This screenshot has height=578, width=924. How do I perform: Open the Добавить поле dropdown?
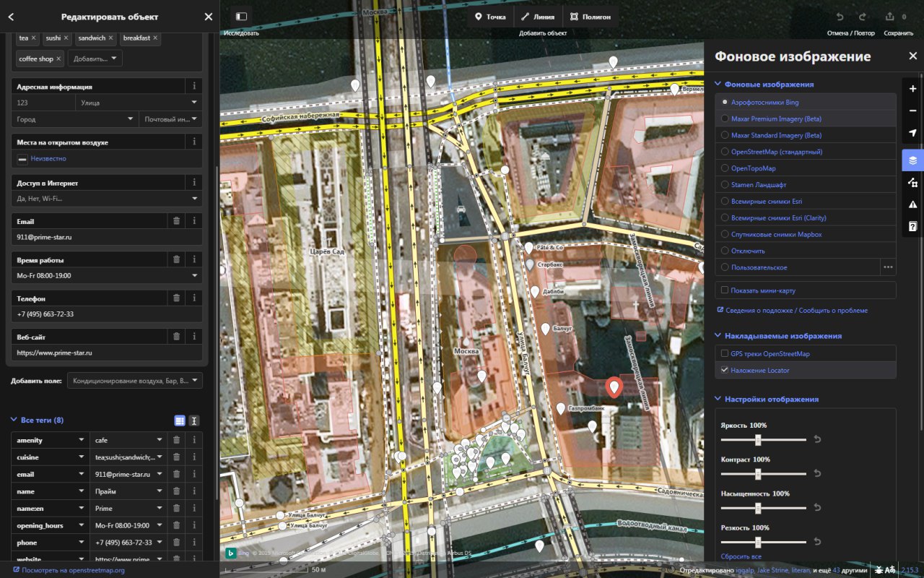point(135,381)
